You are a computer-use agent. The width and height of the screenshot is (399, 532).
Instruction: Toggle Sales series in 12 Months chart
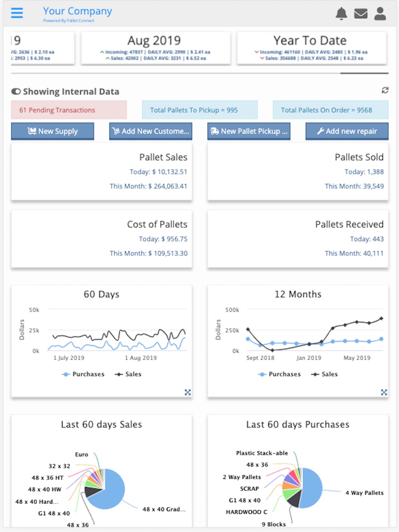click(324, 374)
